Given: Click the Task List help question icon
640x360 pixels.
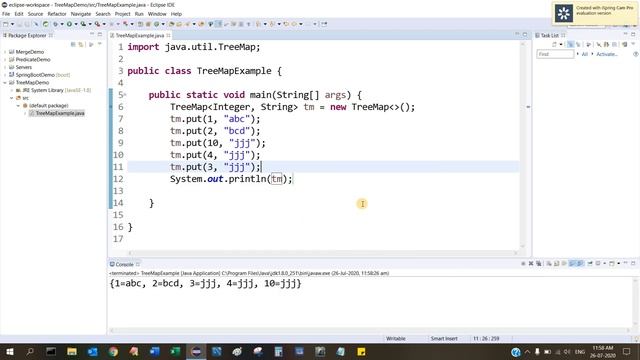Looking at the screenshot, I should click(636, 54).
